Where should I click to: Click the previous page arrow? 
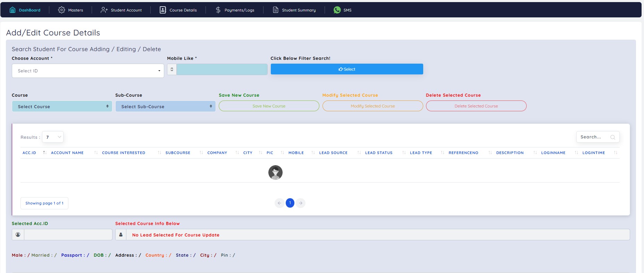click(x=279, y=203)
